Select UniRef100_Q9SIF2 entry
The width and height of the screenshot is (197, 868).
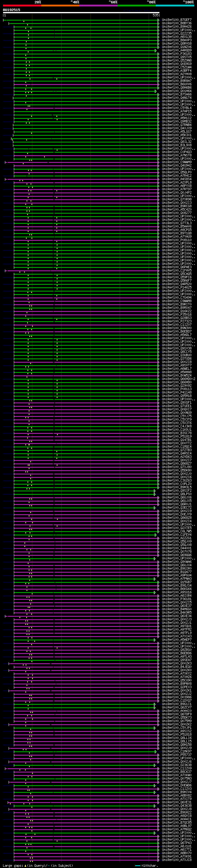click(176, 491)
